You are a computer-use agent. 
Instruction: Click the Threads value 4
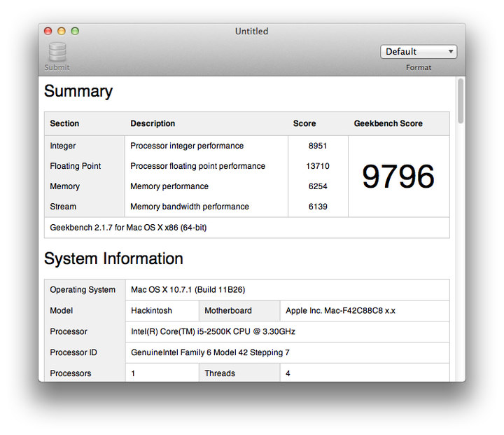click(x=288, y=373)
